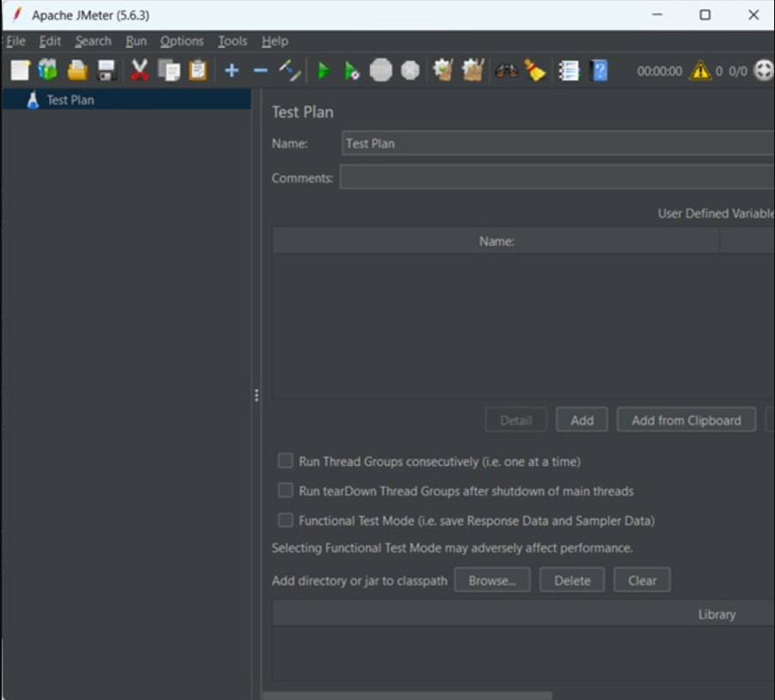775x700 pixels.
Task: Save the test plan with floppy icon
Action: pyautogui.click(x=106, y=70)
